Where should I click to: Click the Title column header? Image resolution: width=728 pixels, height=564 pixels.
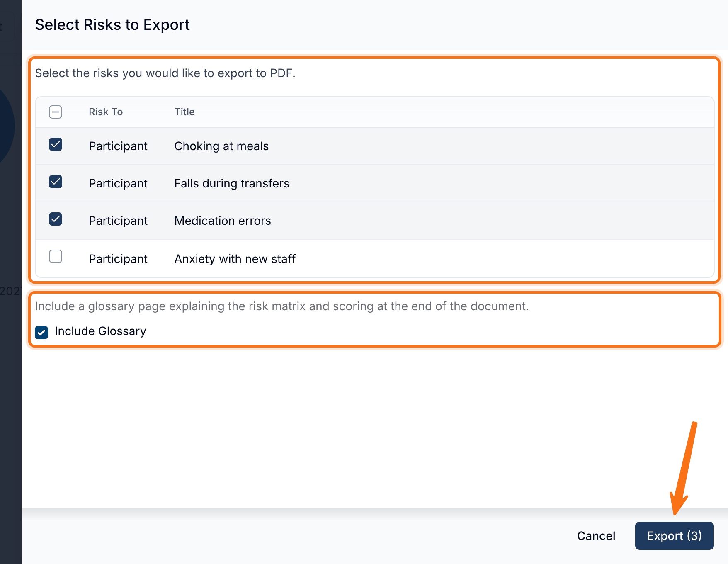pyautogui.click(x=184, y=112)
